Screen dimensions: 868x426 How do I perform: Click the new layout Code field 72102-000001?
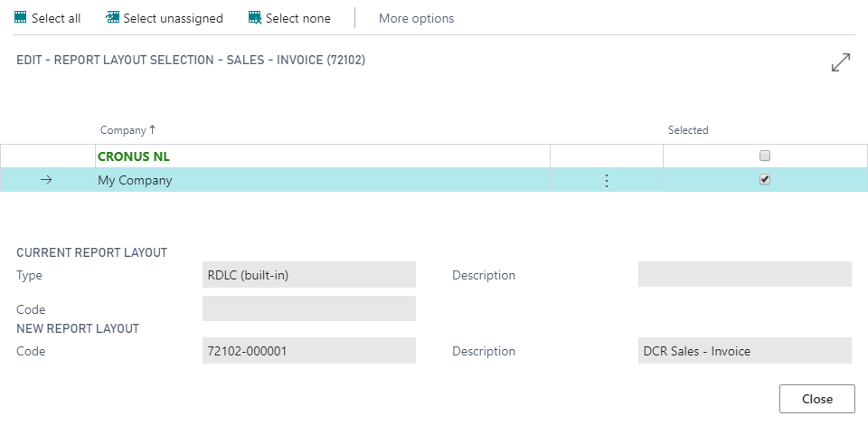tap(308, 351)
